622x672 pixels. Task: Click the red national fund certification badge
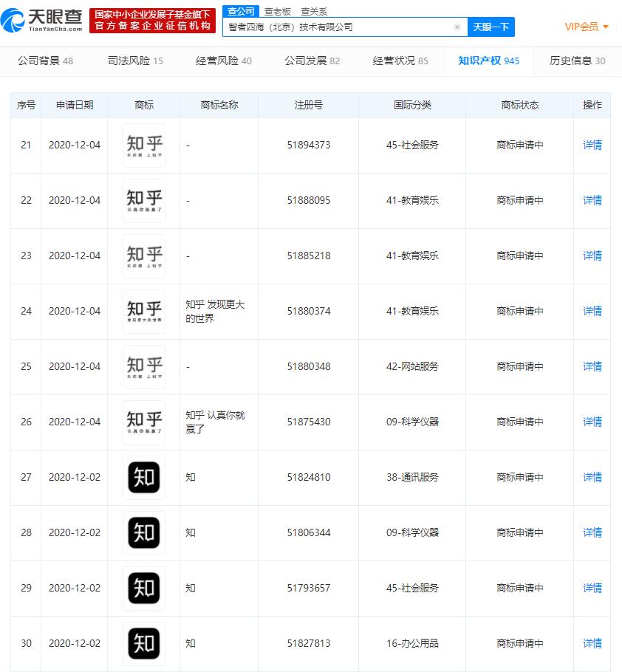[x=151, y=19]
